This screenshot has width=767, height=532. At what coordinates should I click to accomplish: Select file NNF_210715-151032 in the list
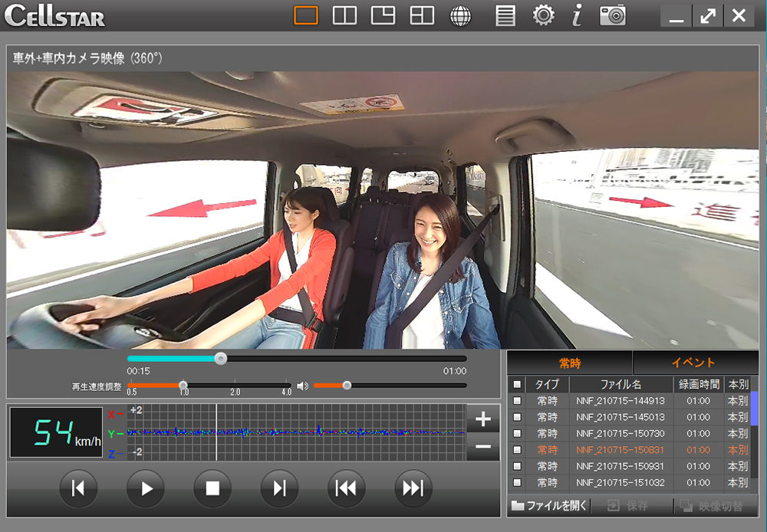(x=621, y=483)
